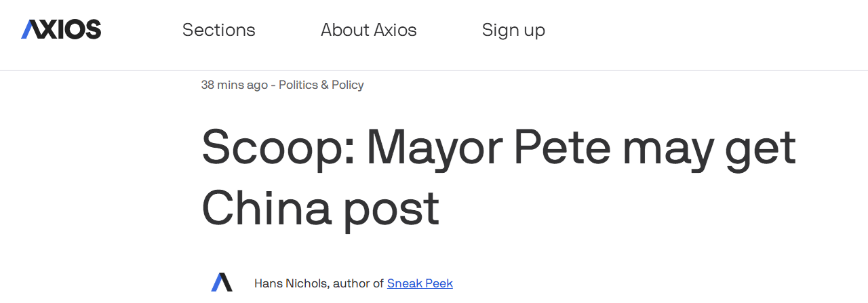The image size is (868, 303).
Task: Click the Politics & Policy category link
Action: (x=321, y=85)
